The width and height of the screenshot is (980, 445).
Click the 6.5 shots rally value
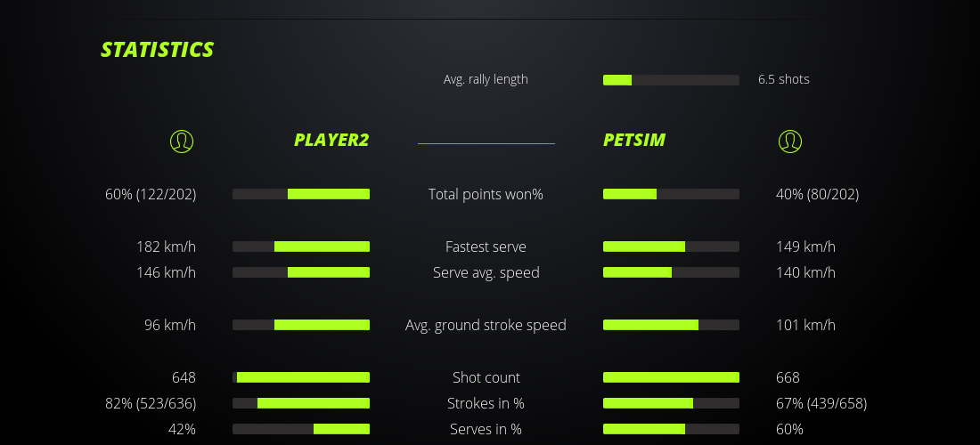pos(784,79)
